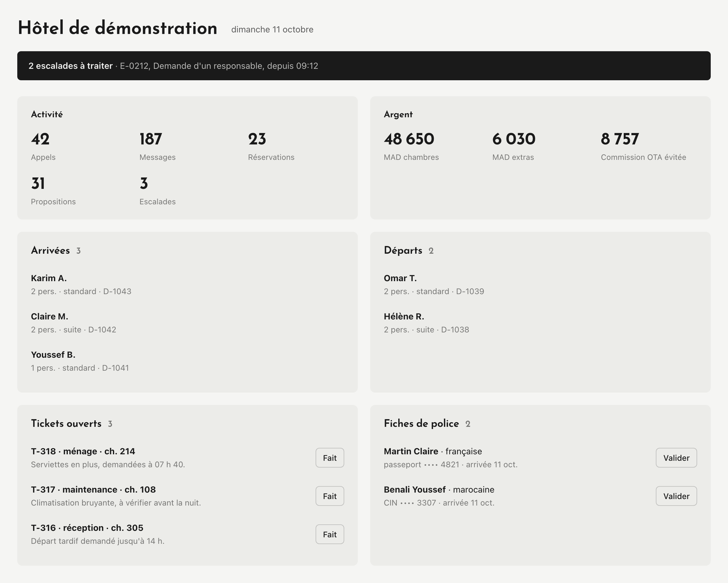Validate Benali Youssef's police form
728x583 pixels.
(676, 496)
